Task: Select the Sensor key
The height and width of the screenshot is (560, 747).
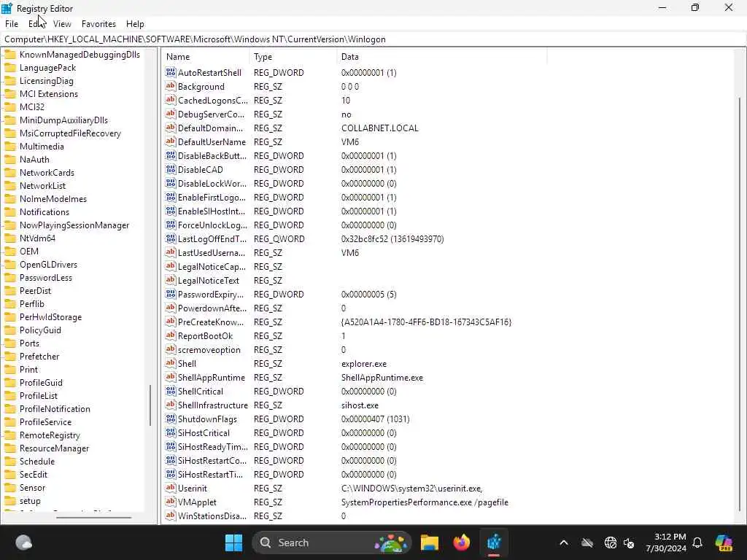Action: [x=32, y=488]
